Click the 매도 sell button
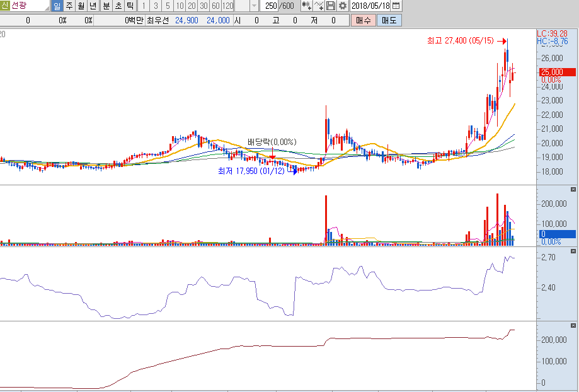Screen dimensions: 579x392 (x=388, y=20)
